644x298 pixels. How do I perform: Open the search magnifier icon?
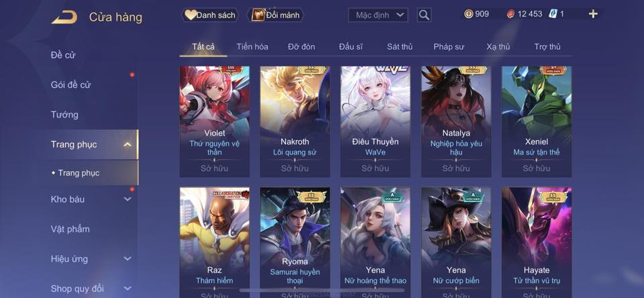click(424, 15)
